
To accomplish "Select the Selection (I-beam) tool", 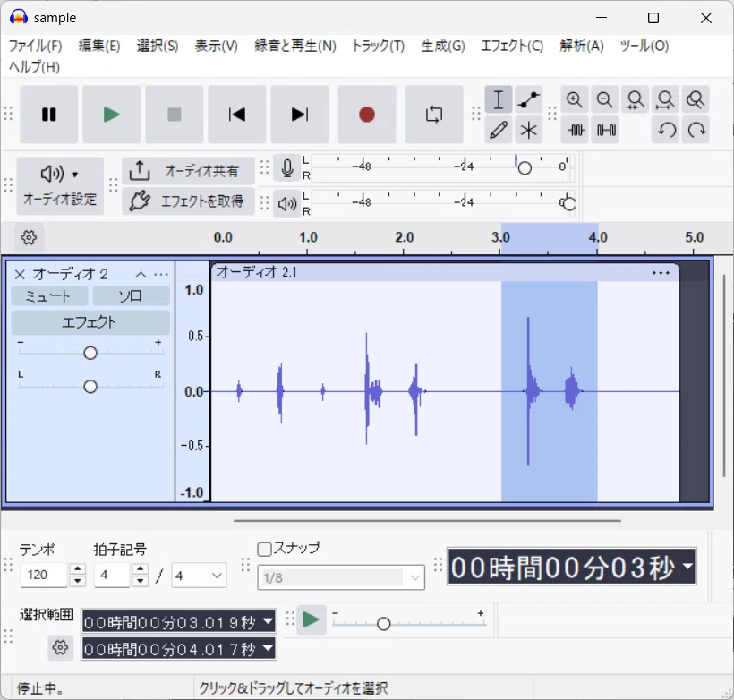I will click(499, 99).
